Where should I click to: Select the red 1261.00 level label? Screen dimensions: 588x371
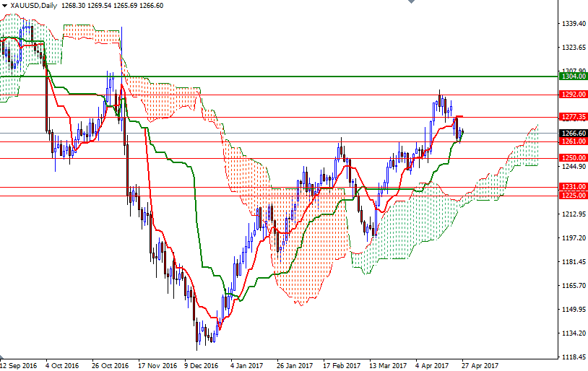point(573,141)
